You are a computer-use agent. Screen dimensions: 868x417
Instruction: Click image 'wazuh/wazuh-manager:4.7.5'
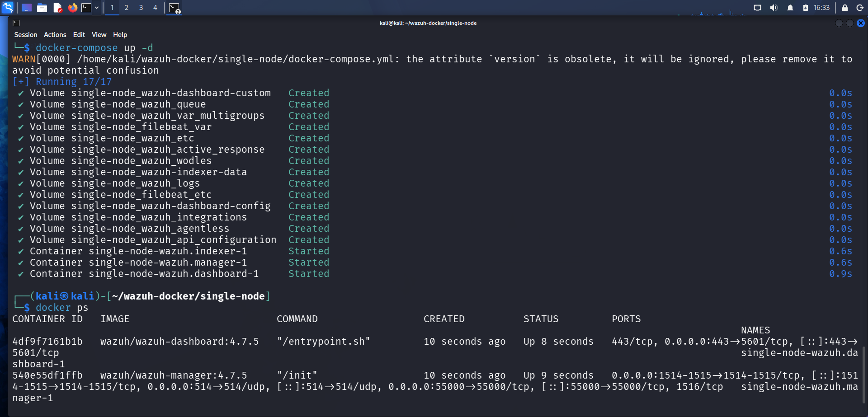click(x=174, y=375)
